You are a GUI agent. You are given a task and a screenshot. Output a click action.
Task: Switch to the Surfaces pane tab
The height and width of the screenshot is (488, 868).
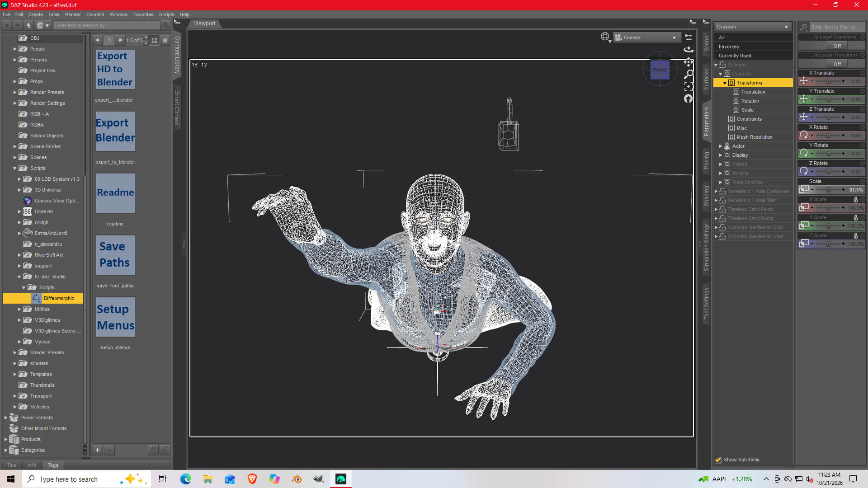[706, 79]
